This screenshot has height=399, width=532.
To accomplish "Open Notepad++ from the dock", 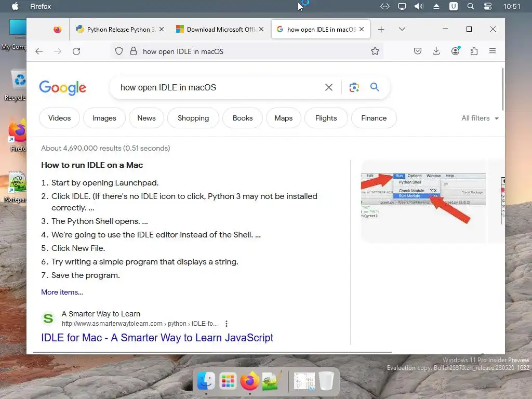I will 271,381.
